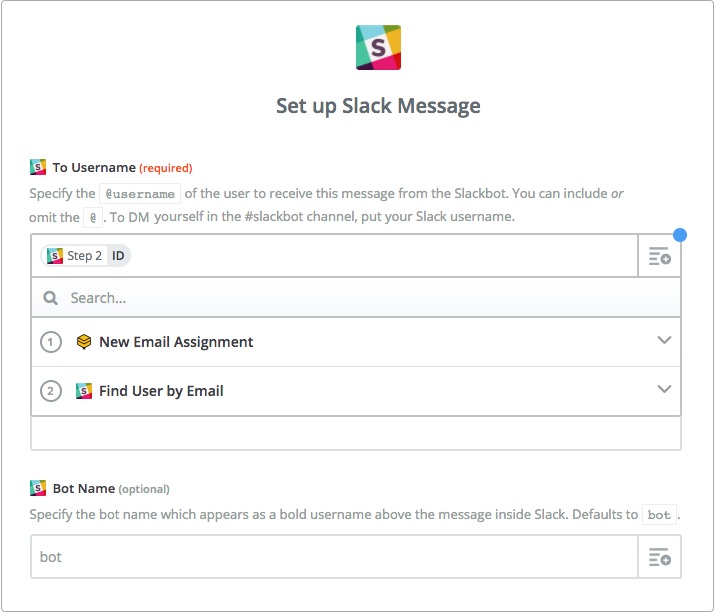This screenshot has height=612, width=714.
Task: Click the yellow icon for New Email Assignment
Action: [84, 342]
